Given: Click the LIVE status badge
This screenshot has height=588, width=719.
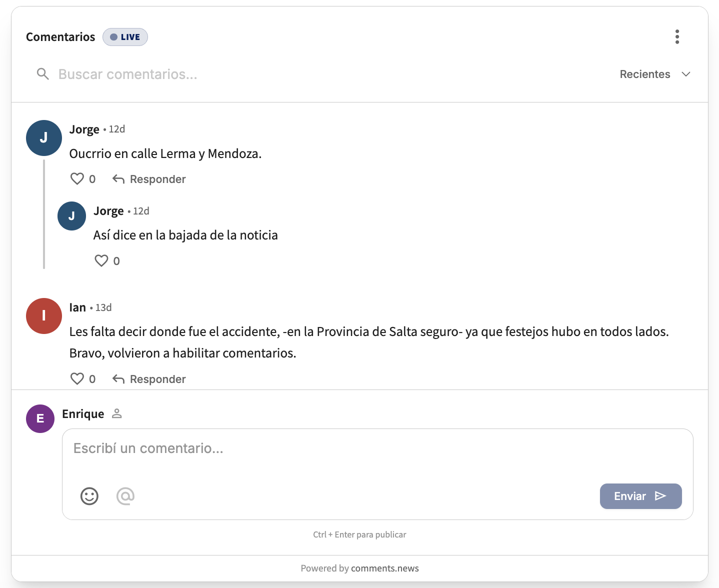Looking at the screenshot, I should click(x=125, y=37).
